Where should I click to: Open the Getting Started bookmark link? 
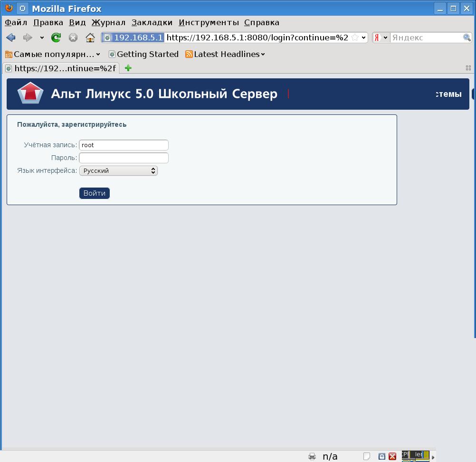pyautogui.click(x=143, y=54)
